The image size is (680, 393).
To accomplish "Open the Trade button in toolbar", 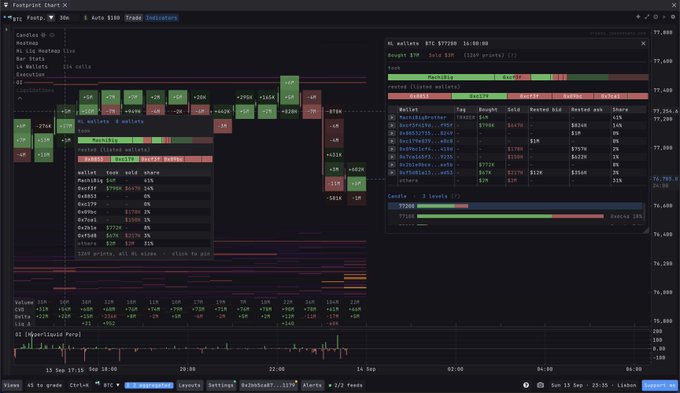I will point(133,18).
